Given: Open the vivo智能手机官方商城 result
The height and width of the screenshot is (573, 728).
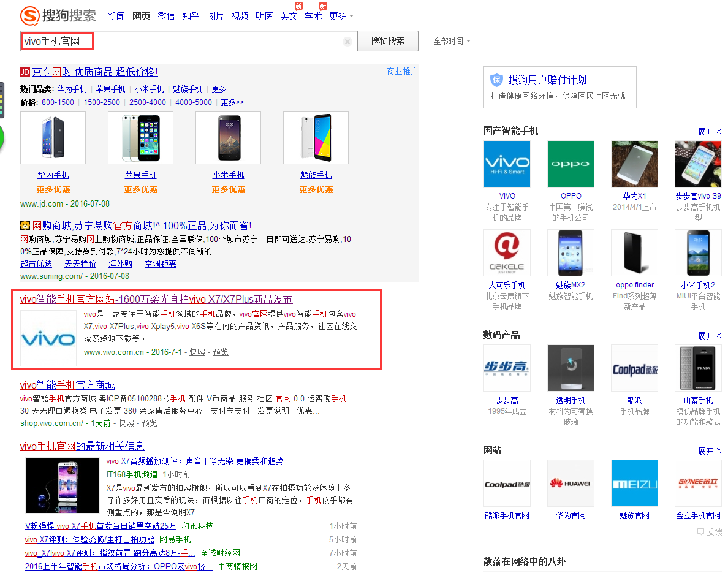Looking at the screenshot, I should coord(67,385).
